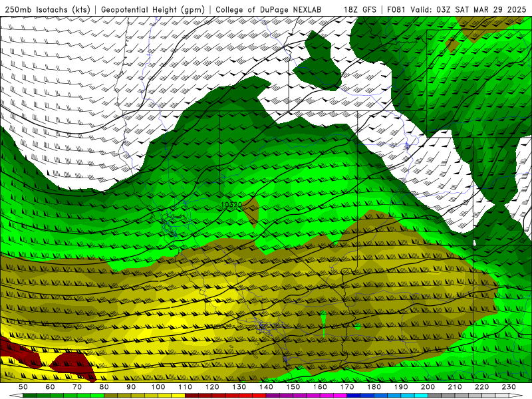Click the '140' value on the legend scale
The width and height of the screenshot is (532, 399).
tap(266, 387)
